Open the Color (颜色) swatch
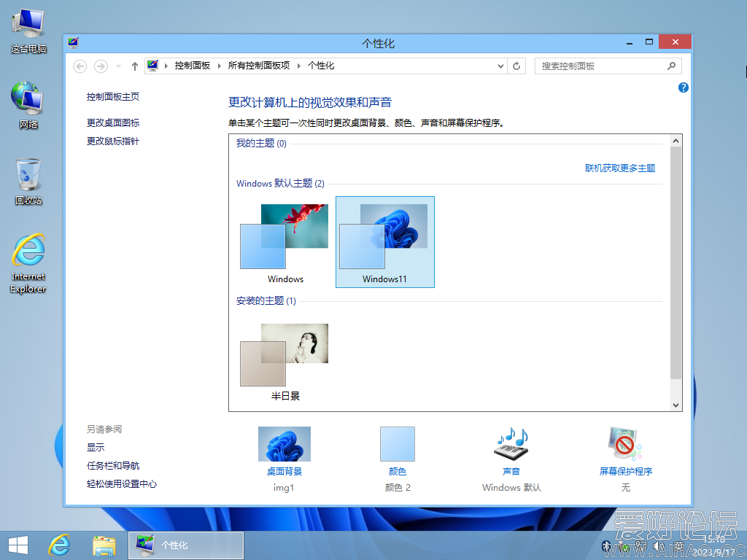Viewport: 747px width, 560px height. (397, 445)
